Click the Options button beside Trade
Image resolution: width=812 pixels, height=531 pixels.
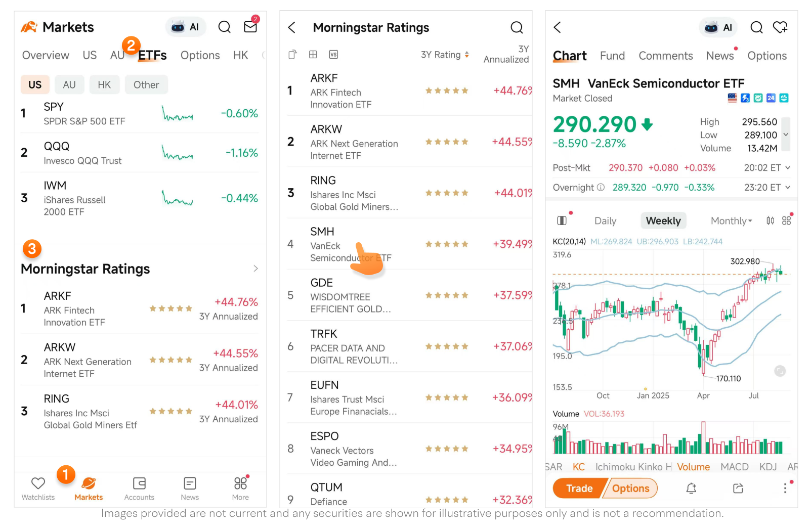[630, 489]
